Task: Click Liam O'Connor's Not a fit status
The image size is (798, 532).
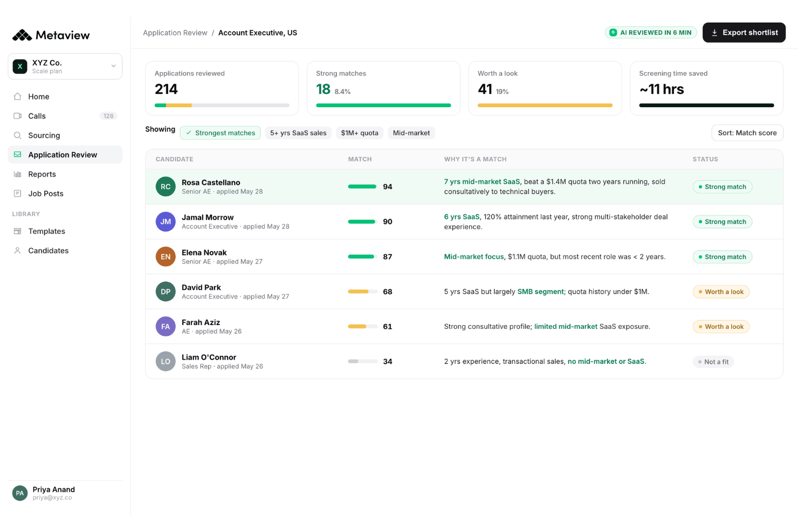Action: pos(713,362)
